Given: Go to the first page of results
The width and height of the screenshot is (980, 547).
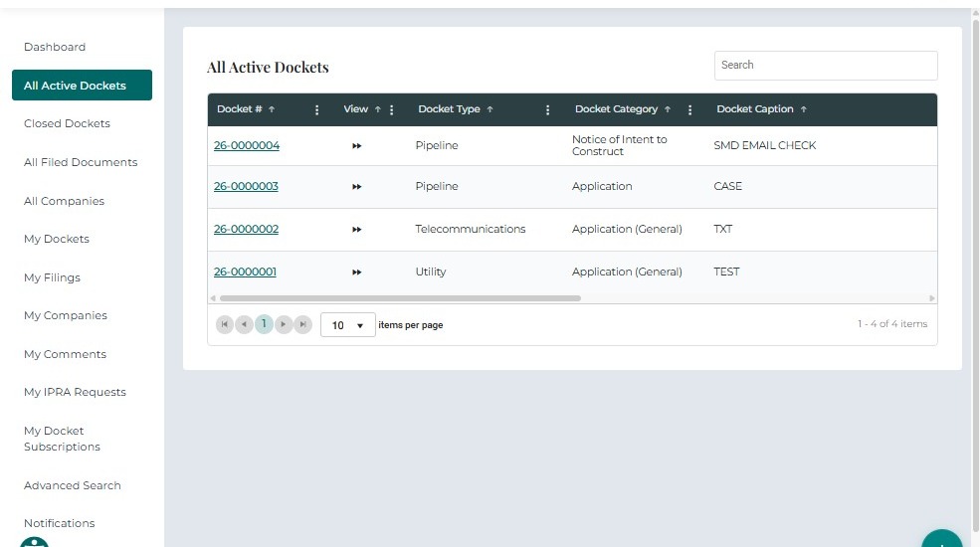Looking at the screenshot, I should click(224, 324).
